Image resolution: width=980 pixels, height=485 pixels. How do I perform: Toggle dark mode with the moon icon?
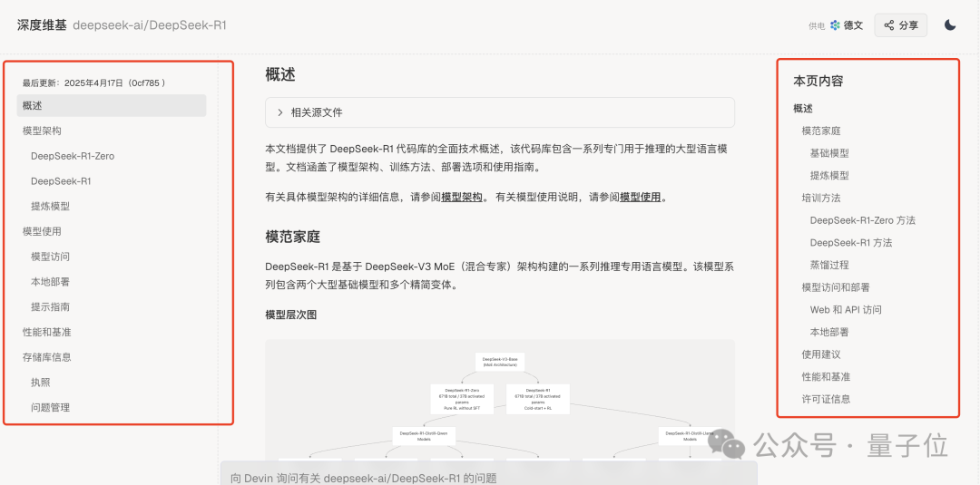(x=950, y=25)
